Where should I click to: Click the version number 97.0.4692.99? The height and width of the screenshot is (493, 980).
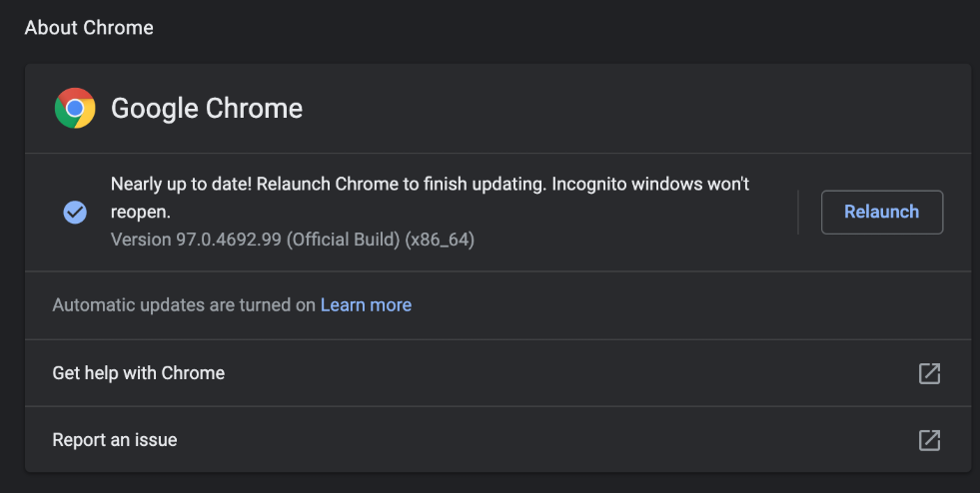[x=227, y=240]
